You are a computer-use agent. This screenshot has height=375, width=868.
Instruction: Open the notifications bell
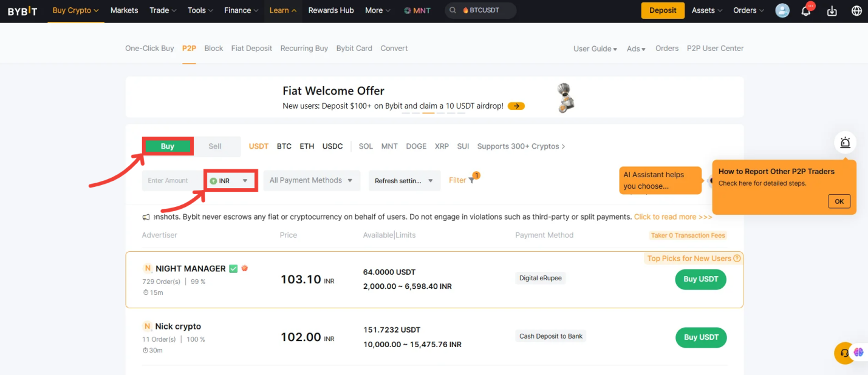click(x=807, y=10)
